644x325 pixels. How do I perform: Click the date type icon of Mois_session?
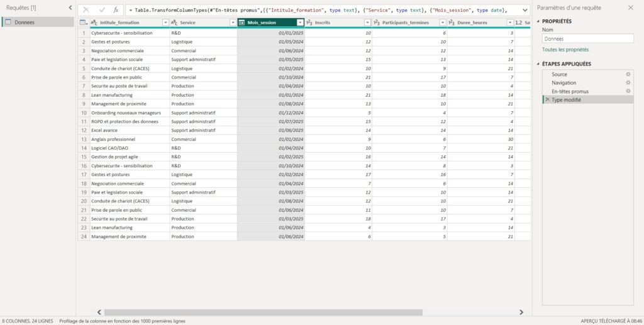(242, 23)
